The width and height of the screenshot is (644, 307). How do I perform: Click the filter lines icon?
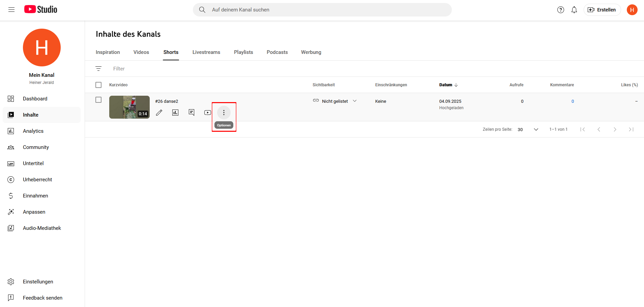pos(98,69)
